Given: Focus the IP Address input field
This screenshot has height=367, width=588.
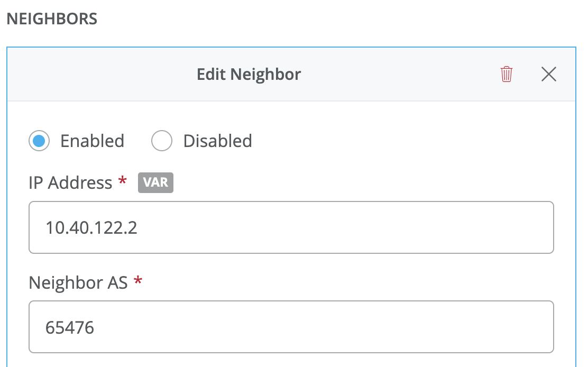Looking at the screenshot, I should pos(291,227).
